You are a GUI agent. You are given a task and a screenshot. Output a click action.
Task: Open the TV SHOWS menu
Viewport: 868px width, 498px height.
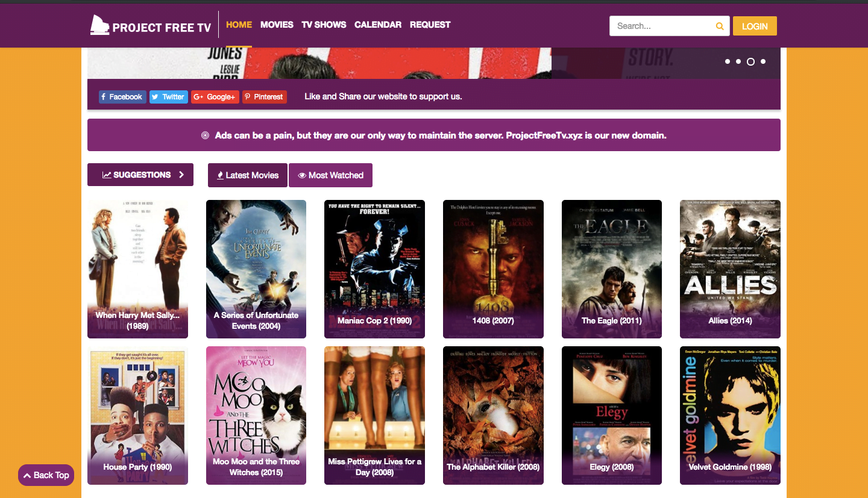click(x=324, y=25)
